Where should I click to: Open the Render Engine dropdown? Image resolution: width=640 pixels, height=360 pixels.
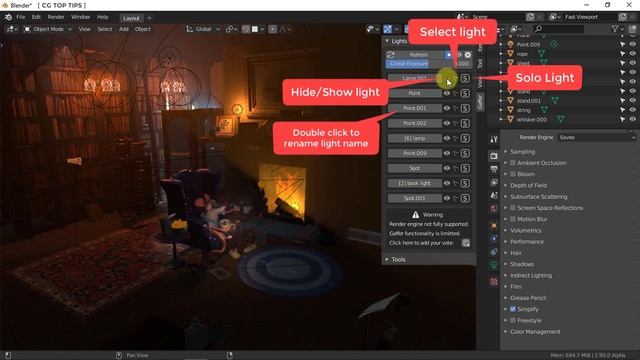tap(597, 138)
